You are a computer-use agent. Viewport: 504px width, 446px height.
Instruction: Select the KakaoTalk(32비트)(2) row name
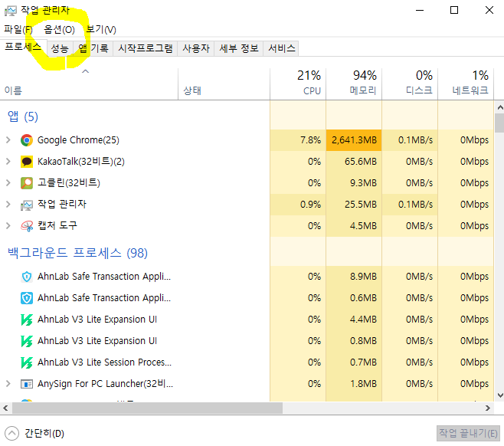(x=80, y=162)
